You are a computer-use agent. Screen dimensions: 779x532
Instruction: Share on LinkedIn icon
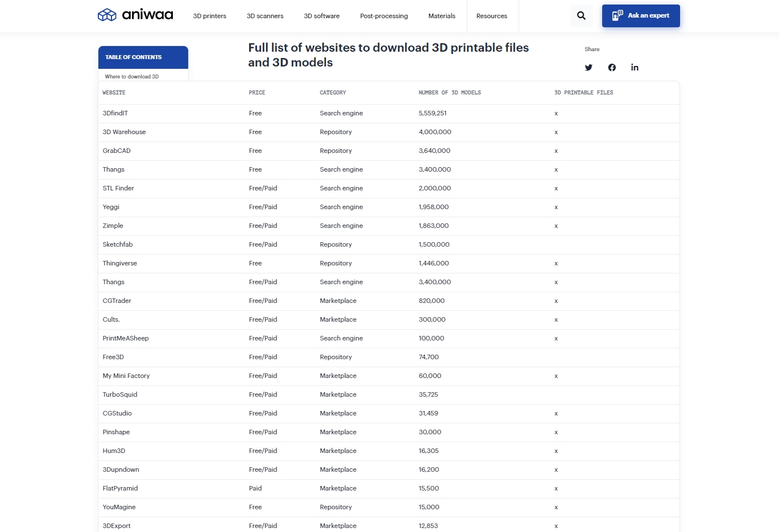pos(635,67)
